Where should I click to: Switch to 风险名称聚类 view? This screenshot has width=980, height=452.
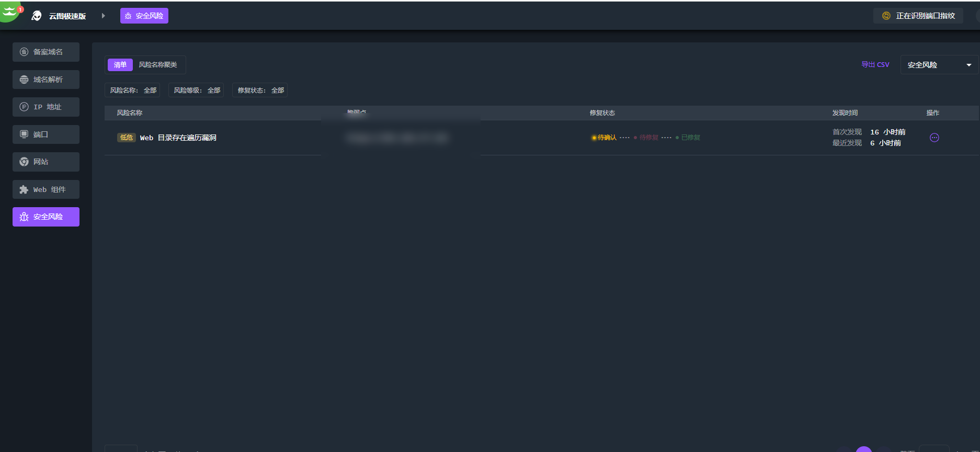(158, 65)
